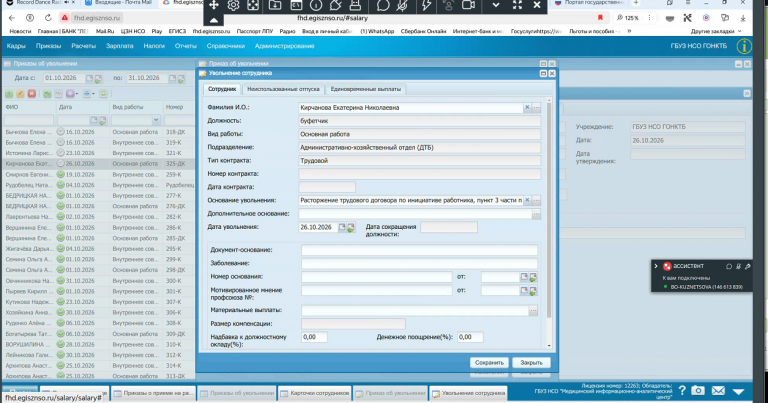The height and width of the screenshot is (403, 768).
Task: Switch to Увольнение сотрудника taskbar window
Action: [x=468, y=393]
